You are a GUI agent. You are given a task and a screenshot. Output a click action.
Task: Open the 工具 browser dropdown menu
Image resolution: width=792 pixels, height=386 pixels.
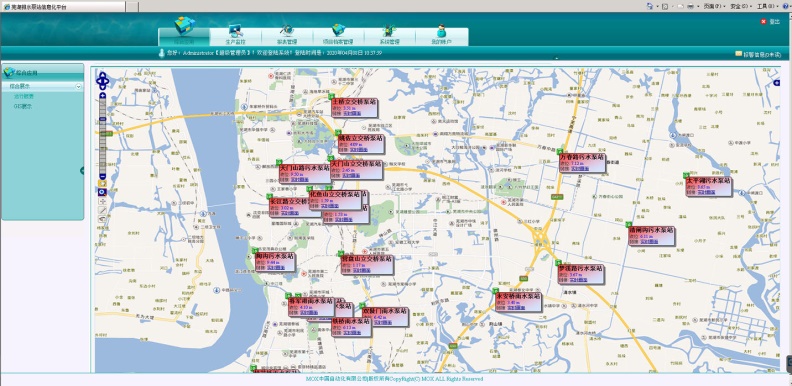click(x=764, y=6)
